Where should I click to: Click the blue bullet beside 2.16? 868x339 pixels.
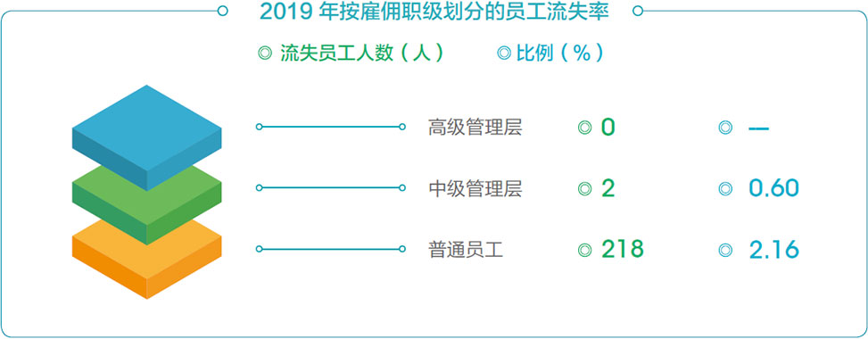tap(725, 250)
